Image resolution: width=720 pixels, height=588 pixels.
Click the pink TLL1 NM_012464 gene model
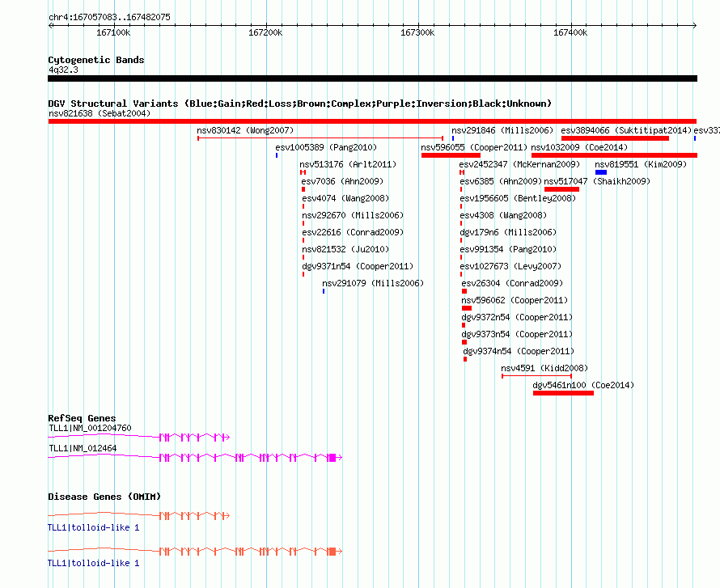(x=195, y=457)
